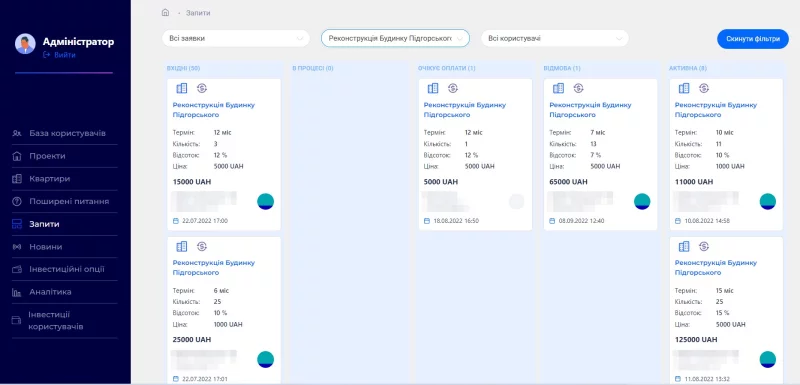
Task: Click the date 10.08.2022 14:58
Action: [x=707, y=221]
